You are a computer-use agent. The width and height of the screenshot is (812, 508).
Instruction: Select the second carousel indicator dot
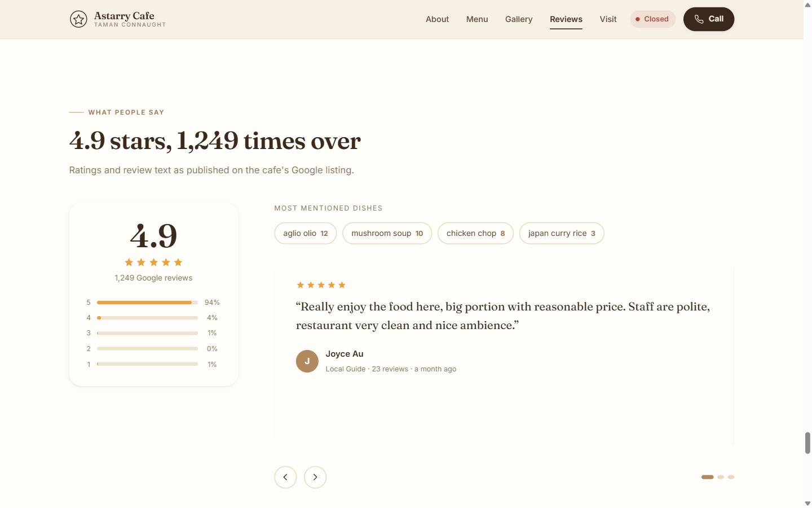tap(721, 477)
